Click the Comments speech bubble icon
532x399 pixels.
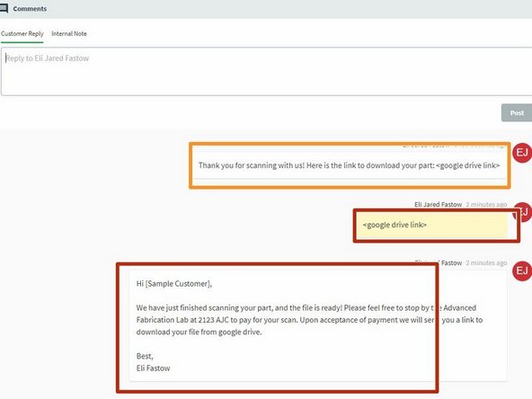(x=4, y=8)
